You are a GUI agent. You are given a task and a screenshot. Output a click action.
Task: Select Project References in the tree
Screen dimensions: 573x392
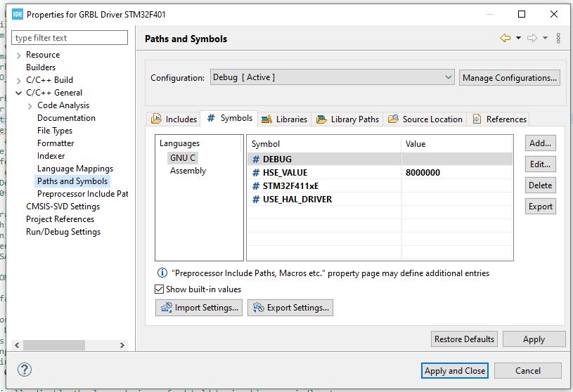point(60,219)
